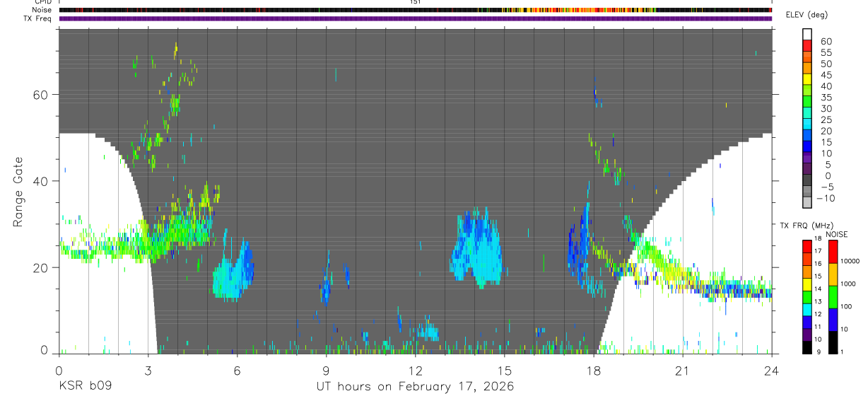Select the blue segment of NOISE colorbar
The image size is (868, 401).
833,320
